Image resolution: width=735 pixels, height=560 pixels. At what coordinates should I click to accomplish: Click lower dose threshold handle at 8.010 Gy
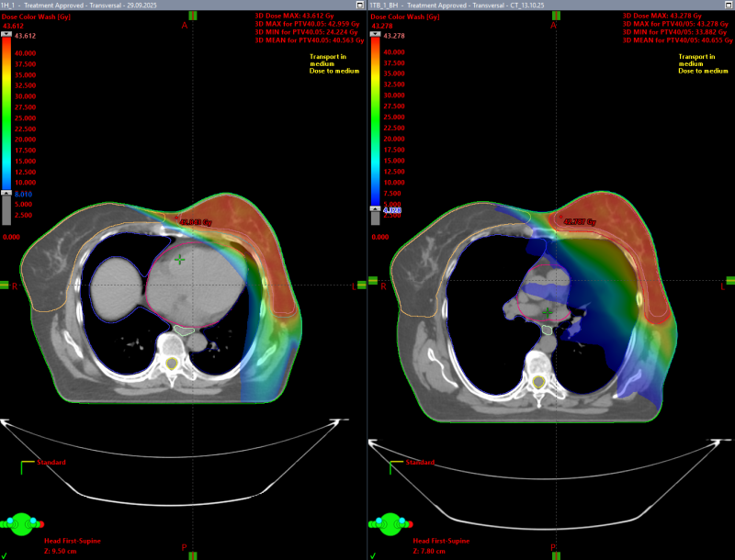(x=6, y=195)
